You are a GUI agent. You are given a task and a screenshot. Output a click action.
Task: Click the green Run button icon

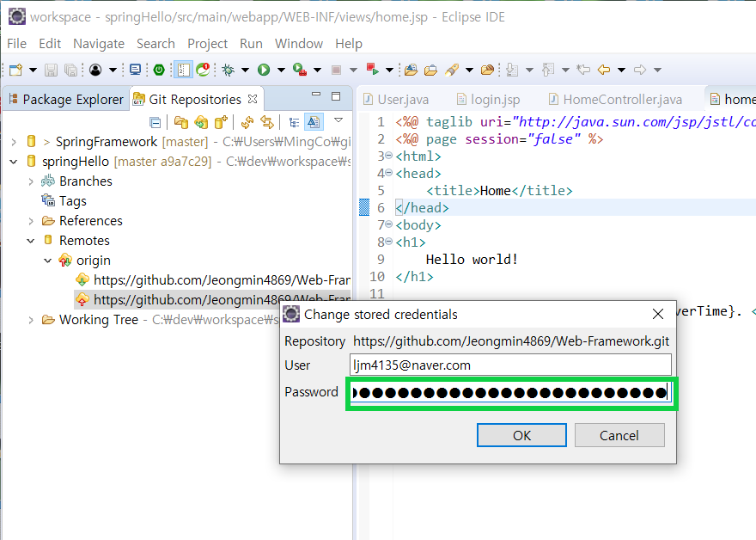(x=263, y=70)
